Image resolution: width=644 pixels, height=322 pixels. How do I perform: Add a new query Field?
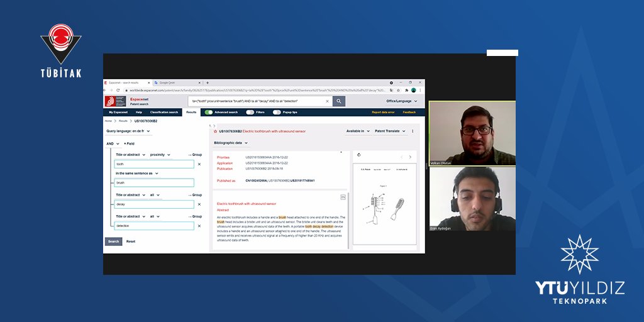(x=130, y=144)
